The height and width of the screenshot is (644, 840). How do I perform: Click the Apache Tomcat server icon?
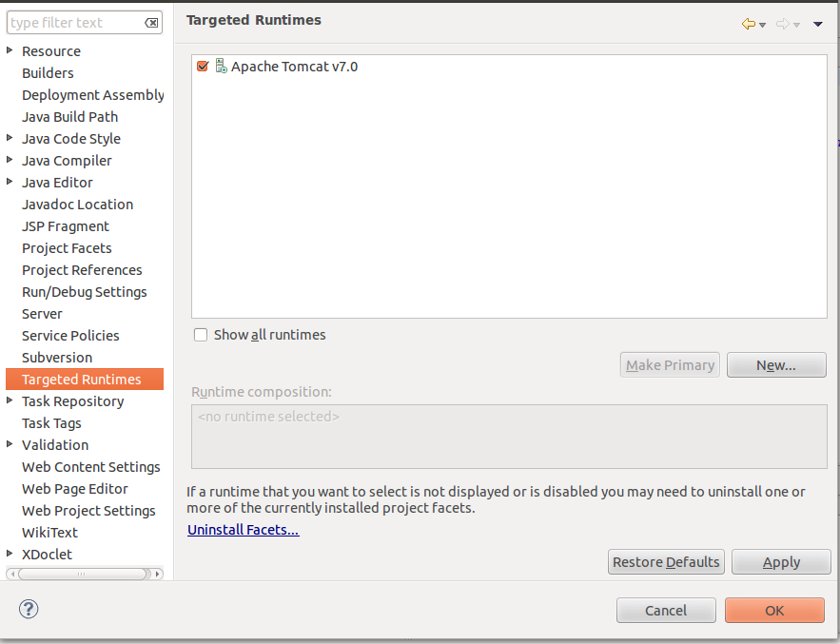pyautogui.click(x=221, y=66)
